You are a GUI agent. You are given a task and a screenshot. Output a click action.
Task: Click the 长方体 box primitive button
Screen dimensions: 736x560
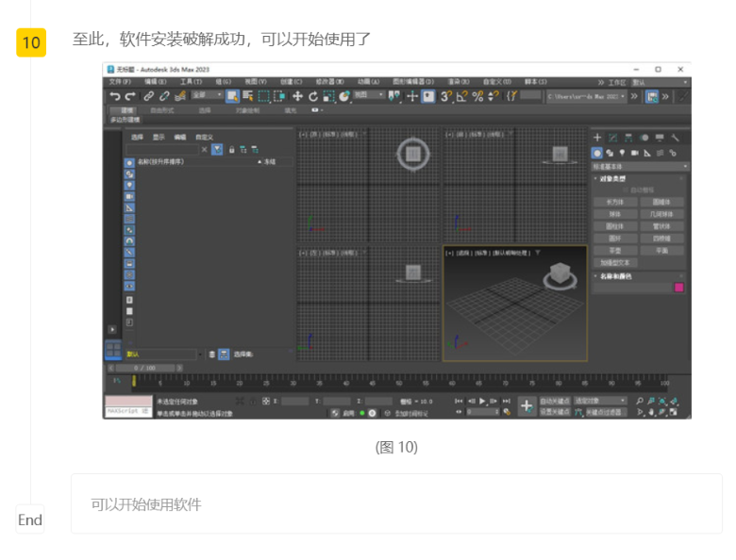pyautogui.click(x=615, y=202)
